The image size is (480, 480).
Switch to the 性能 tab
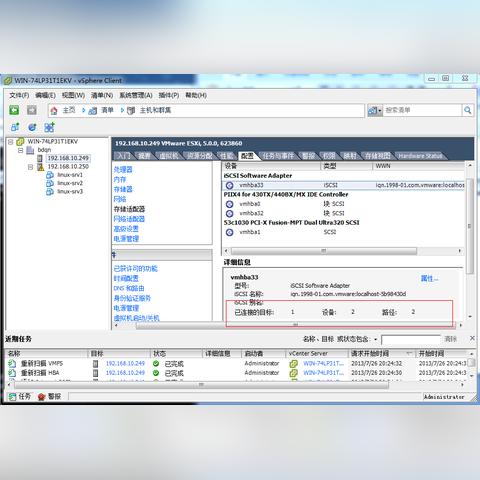[226, 156]
